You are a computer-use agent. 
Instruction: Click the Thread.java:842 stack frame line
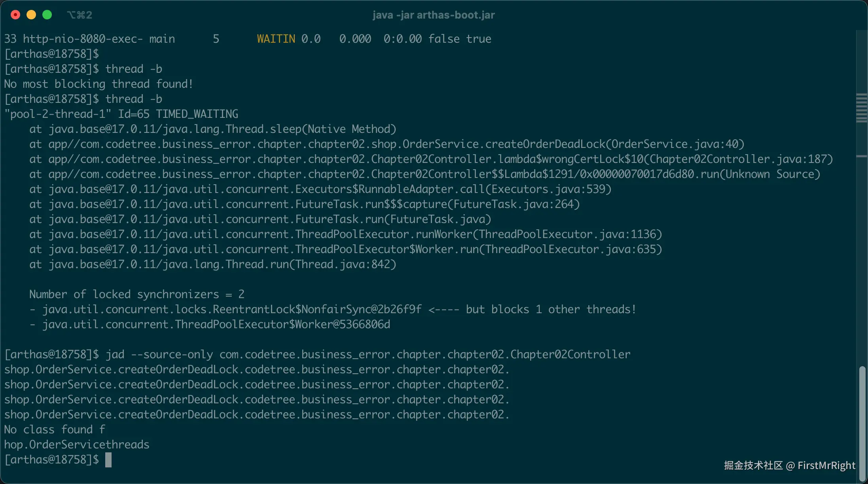[x=212, y=264]
